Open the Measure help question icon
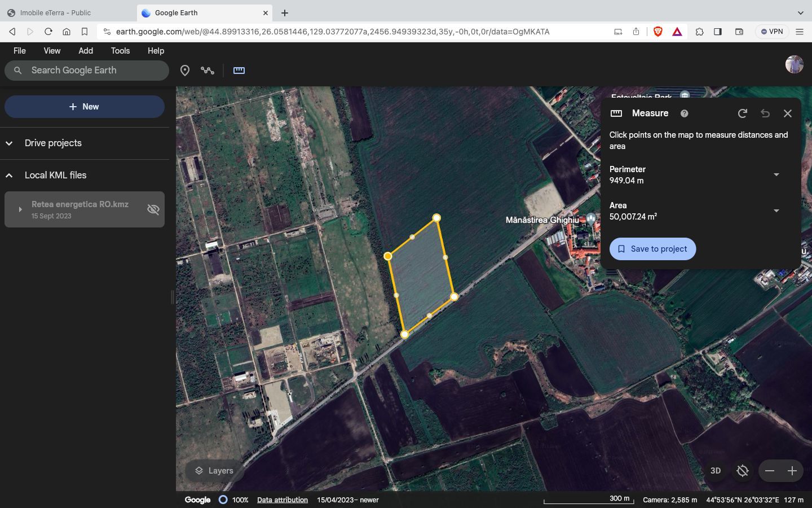812x508 pixels. [684, 113]
